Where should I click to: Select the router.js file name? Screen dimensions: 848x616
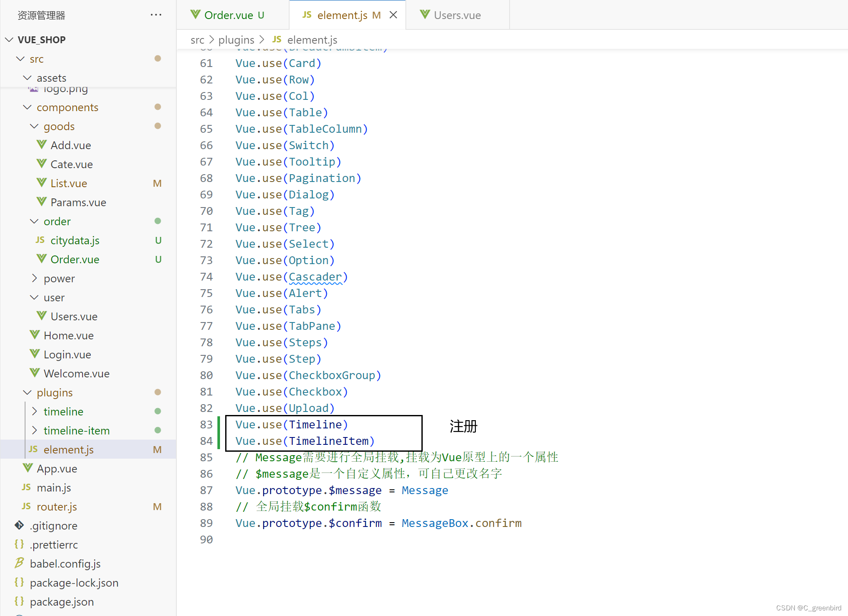(x=57, y=507)
